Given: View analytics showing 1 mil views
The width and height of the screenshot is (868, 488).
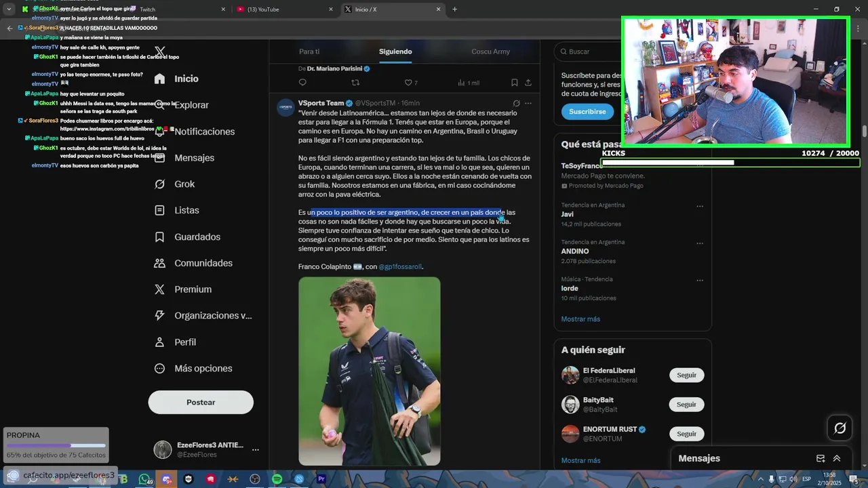Looking at the screenshot, I should coord(468,83).
